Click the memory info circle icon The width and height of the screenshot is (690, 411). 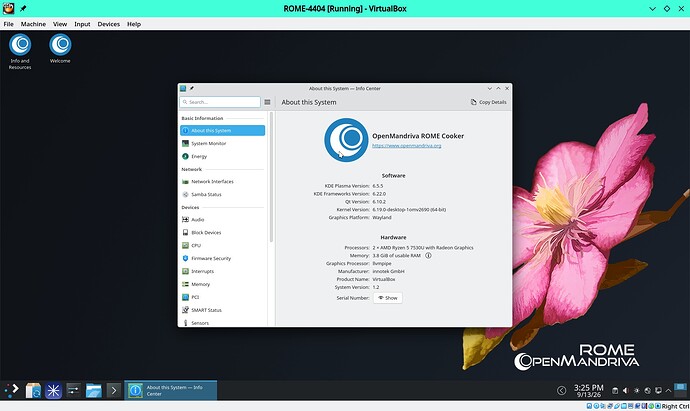(428, 255)
